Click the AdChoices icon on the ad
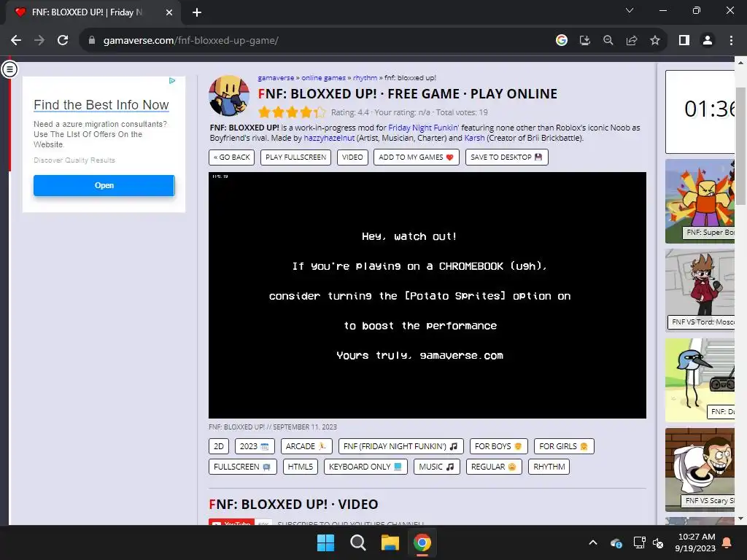This screenshot has width=747, height=560. (172, 80)
